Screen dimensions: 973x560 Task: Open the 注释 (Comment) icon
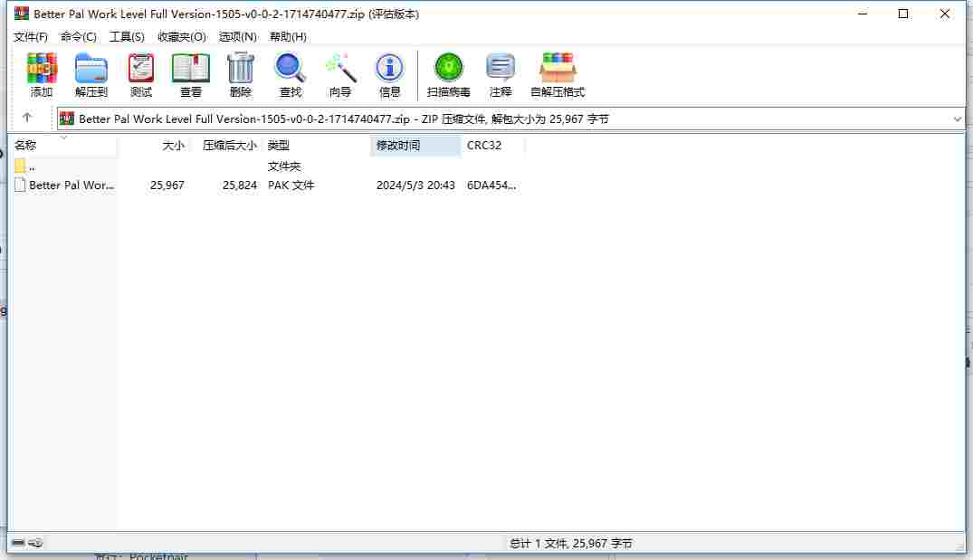[501, 75]
